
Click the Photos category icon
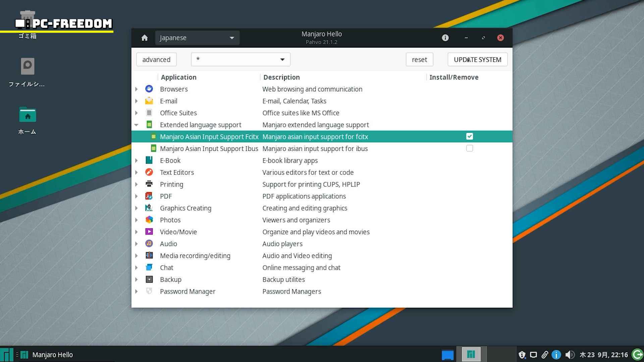click(149, 220)
